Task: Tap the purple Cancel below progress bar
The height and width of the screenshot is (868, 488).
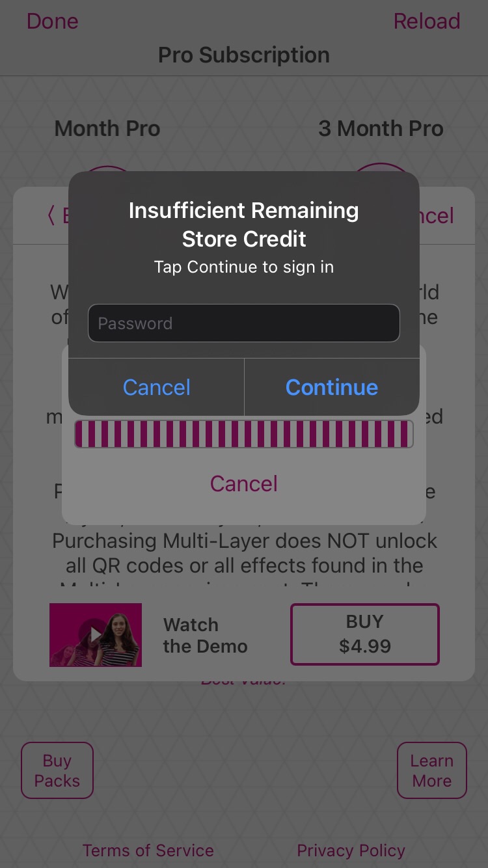Action: [244, 483]
